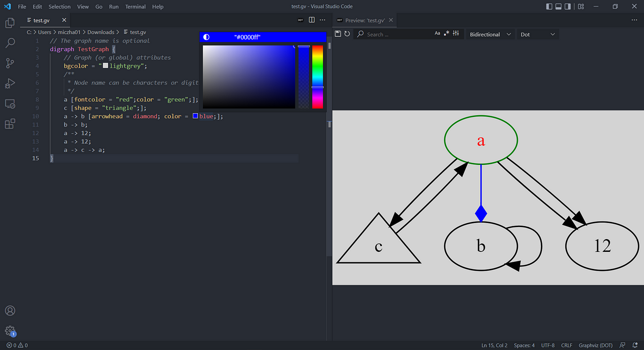
Task: Open the Help menu
Action: 158,6
